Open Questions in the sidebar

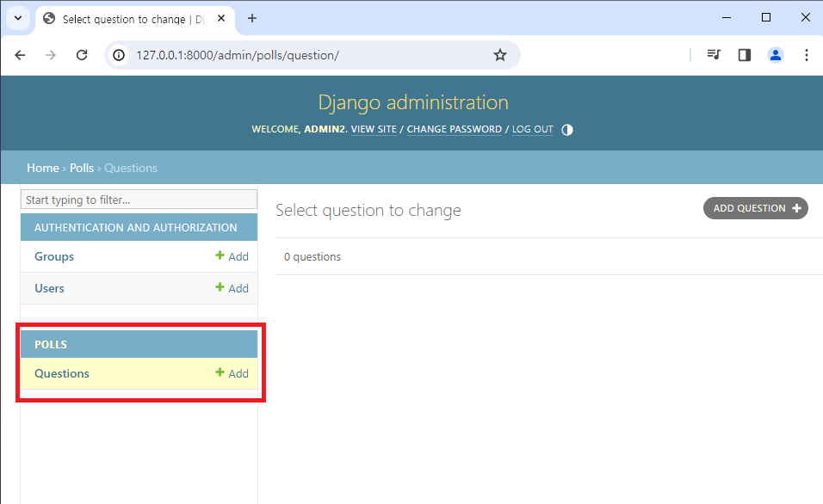(x=62, y=373)
